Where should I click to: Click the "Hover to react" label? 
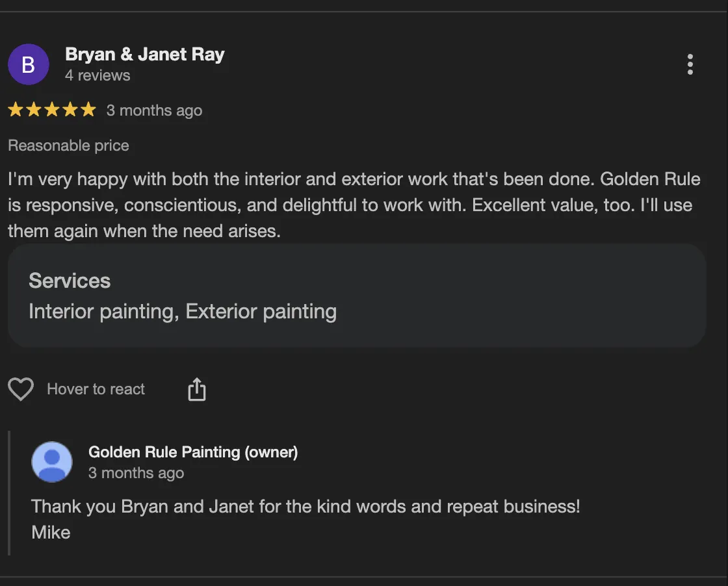(96, 389)
